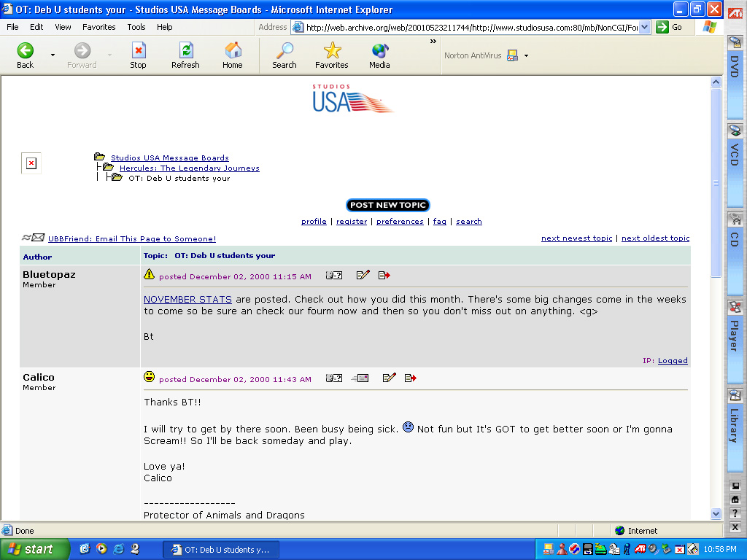The image size is (747, 560).
Task: Open the Norton AntiVirus dropdown arrow
Action: click(526, 55)
